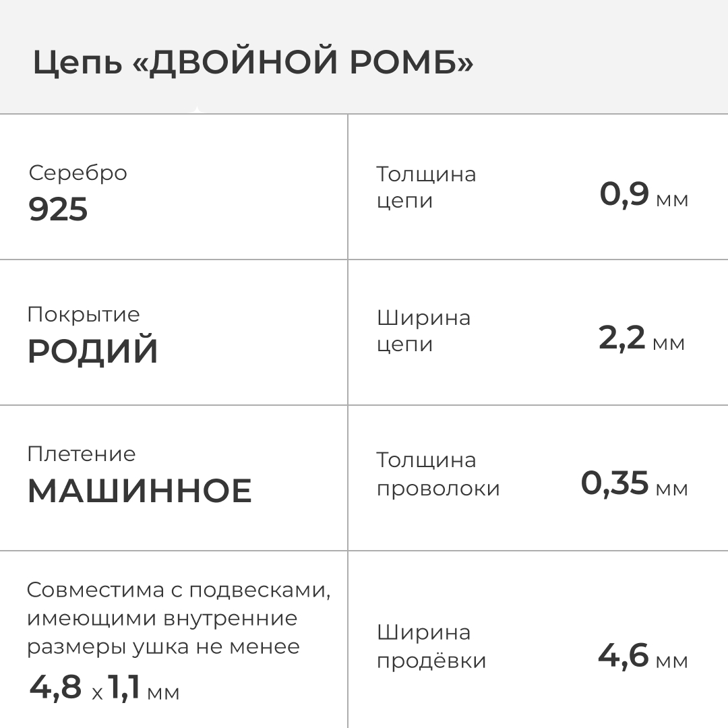The height and width of the screenshot is (728, 728).
Task: Select the 2,2 мм width value
Action: [x=641, y=338]
